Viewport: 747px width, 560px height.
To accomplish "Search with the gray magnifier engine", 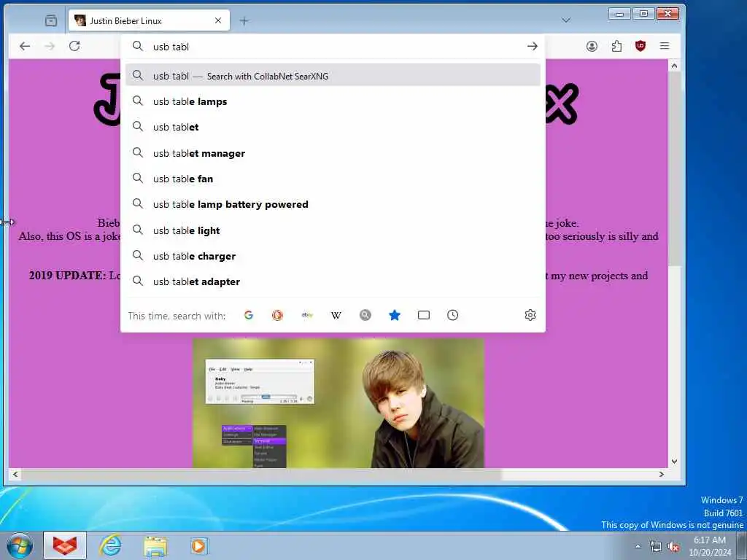I will click(365, 315).
